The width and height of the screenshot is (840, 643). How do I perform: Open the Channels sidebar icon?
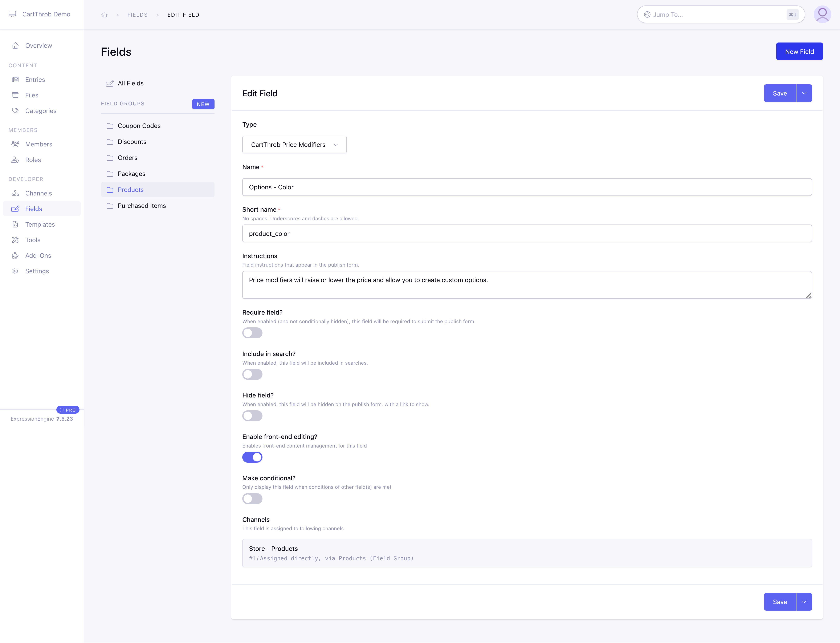[15, 193]
